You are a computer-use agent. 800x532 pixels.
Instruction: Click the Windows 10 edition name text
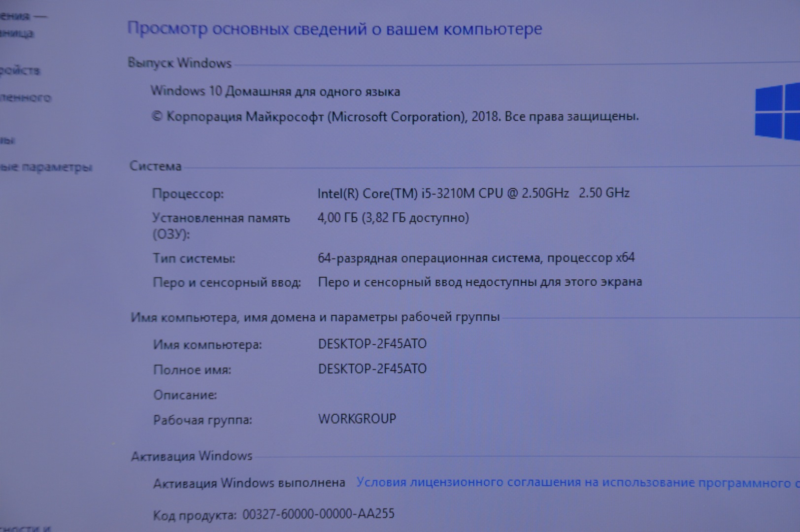pos(275,92)
